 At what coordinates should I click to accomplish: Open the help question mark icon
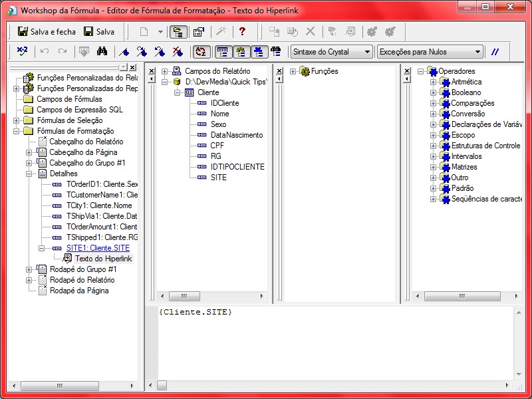[x=243, y=31]
